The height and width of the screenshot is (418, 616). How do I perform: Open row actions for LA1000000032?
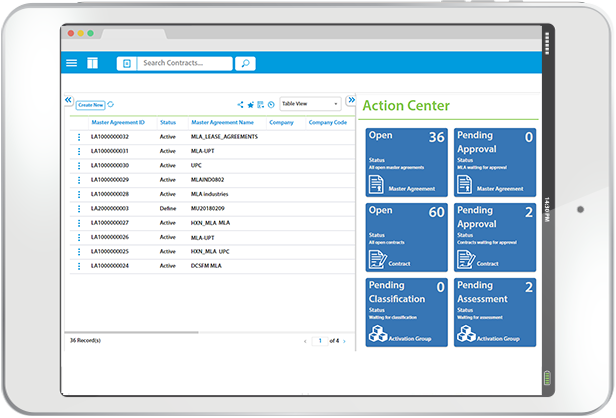click(79, 137)
